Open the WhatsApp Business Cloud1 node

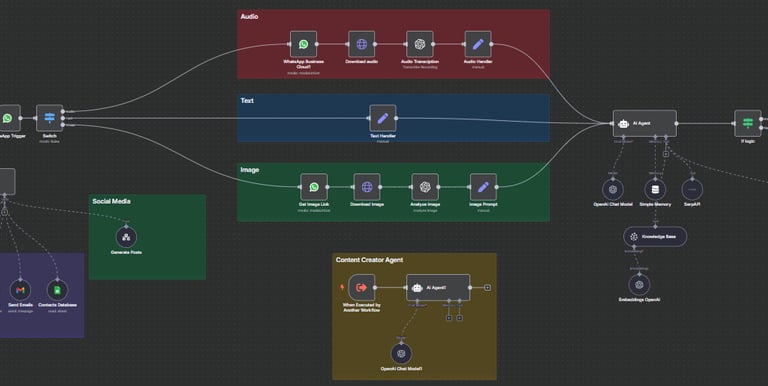point(303,44)
